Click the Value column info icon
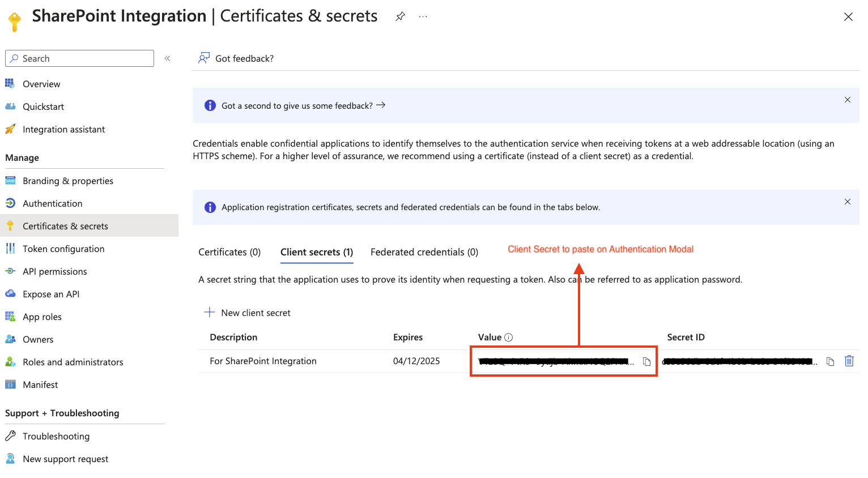The width and height of the screenshot is (868, 478). coord(509,338)
